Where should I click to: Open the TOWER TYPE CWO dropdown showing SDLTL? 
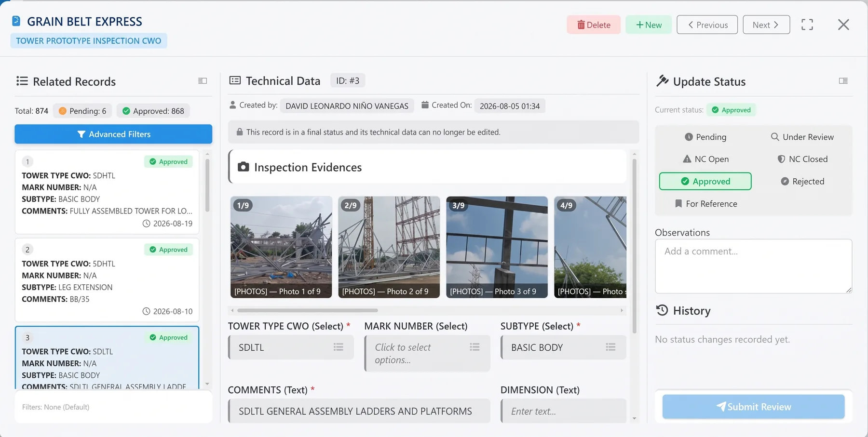(x=291, y=347)
